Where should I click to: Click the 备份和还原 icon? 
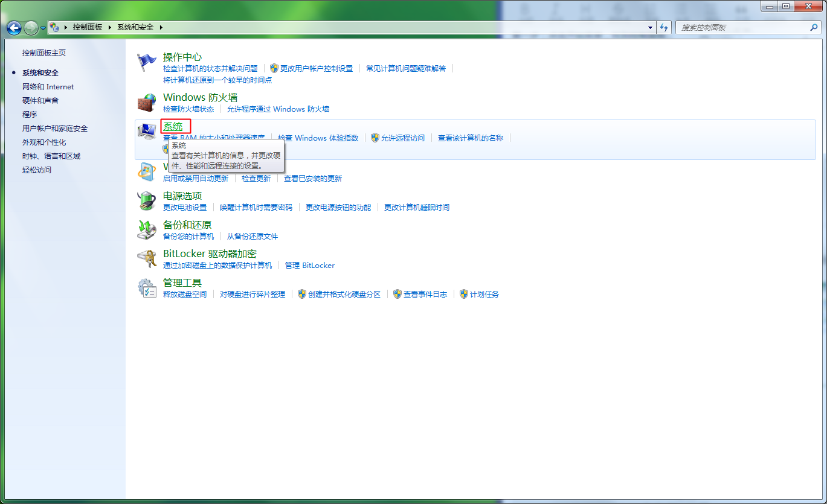tap(147, 230)
